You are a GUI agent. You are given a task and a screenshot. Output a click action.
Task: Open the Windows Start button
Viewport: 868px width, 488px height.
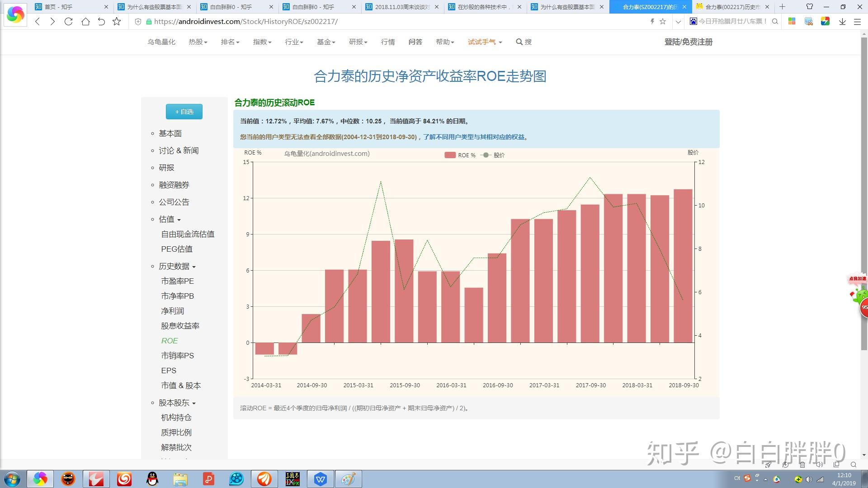tap(12, 479)
